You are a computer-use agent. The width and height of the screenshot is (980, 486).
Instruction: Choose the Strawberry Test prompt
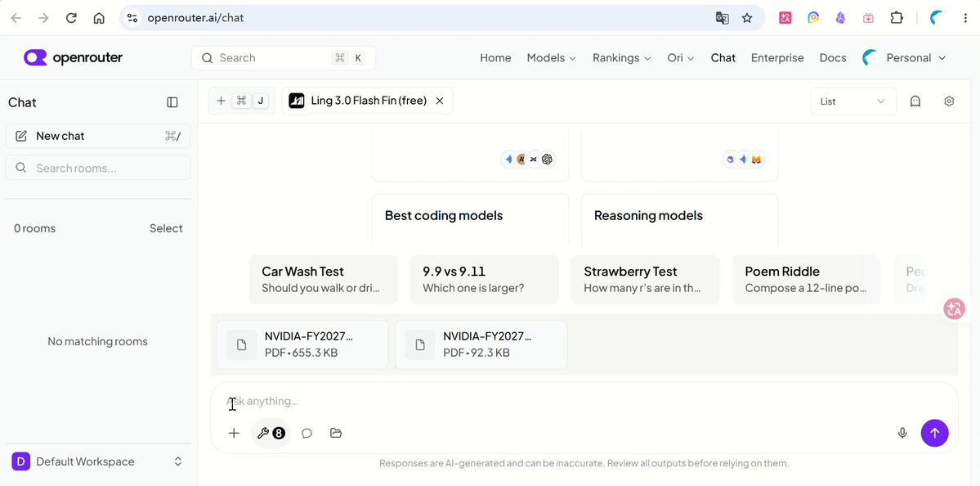646,279
